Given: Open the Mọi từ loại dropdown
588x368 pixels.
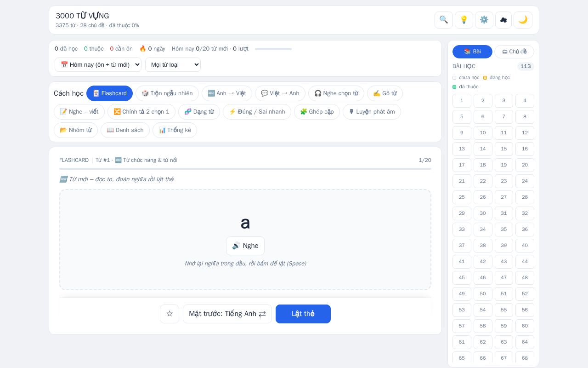Looking at the screenshot, I should click(173, 64).
